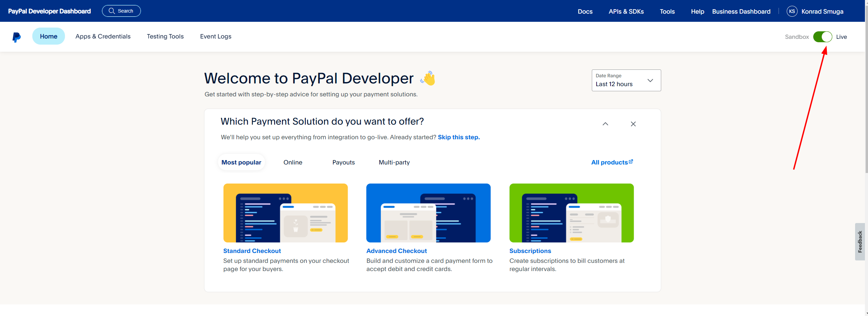Collapse the payment solution section
The width and height of the screenshot is (868, 316).
605,124
